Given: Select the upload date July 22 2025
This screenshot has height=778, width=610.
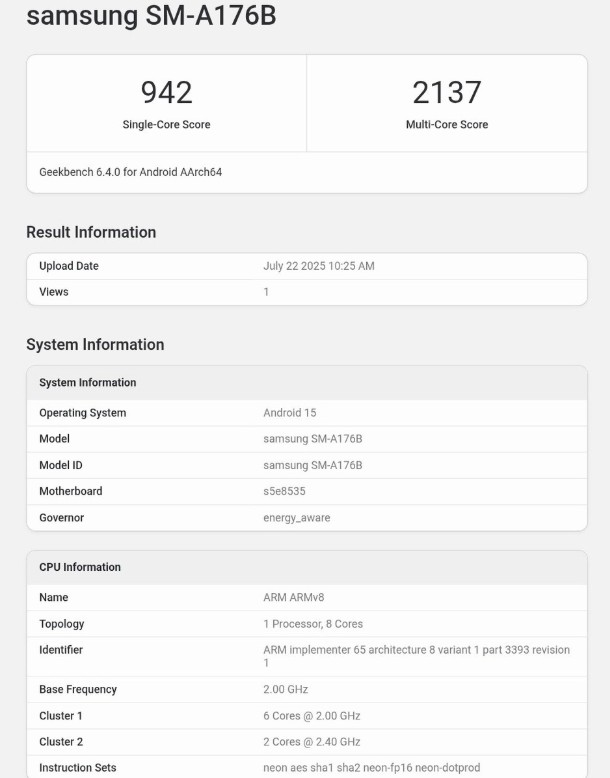Looking at the screenshot, I should pyautogui.click(x=318, y=266).
